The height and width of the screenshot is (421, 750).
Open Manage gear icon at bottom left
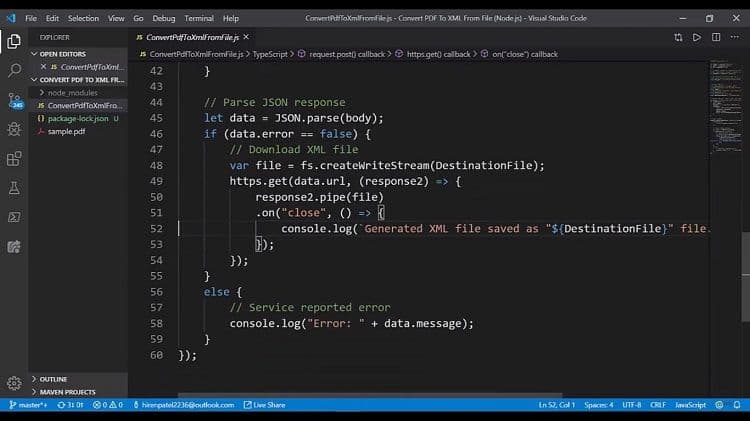(14, 383)
